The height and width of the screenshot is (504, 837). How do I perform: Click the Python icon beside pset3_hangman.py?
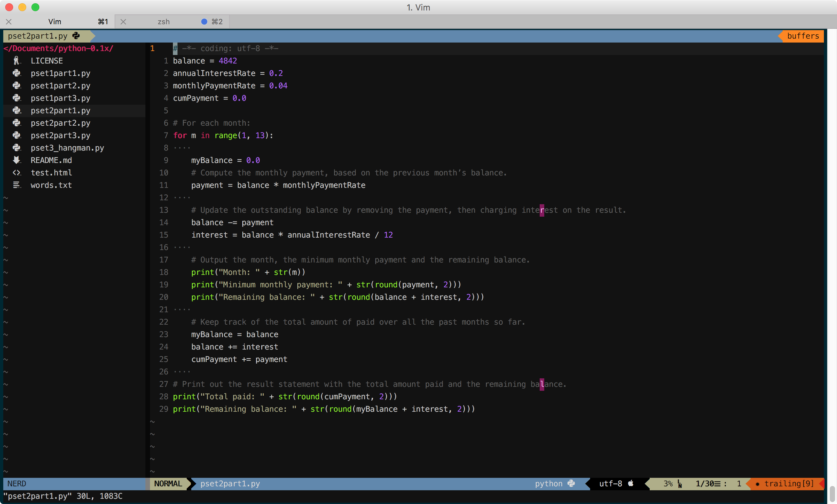click(x=16, y=148)
